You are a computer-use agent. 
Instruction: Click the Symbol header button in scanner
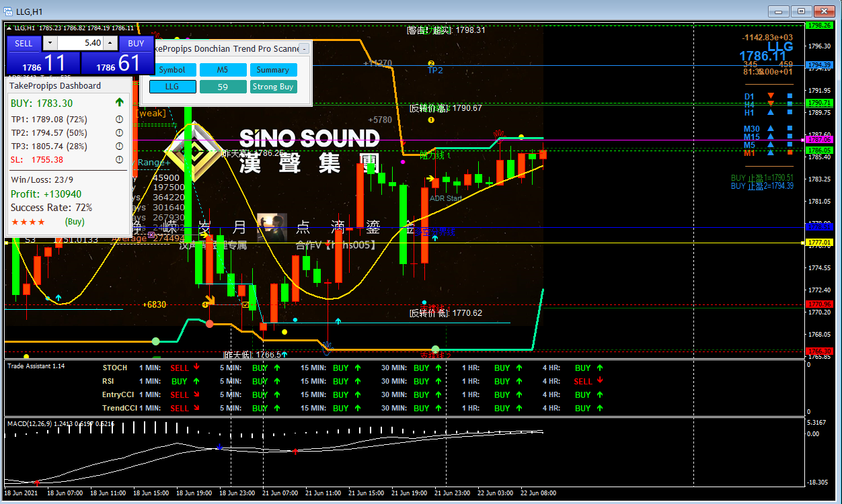[x=173, y=70]
